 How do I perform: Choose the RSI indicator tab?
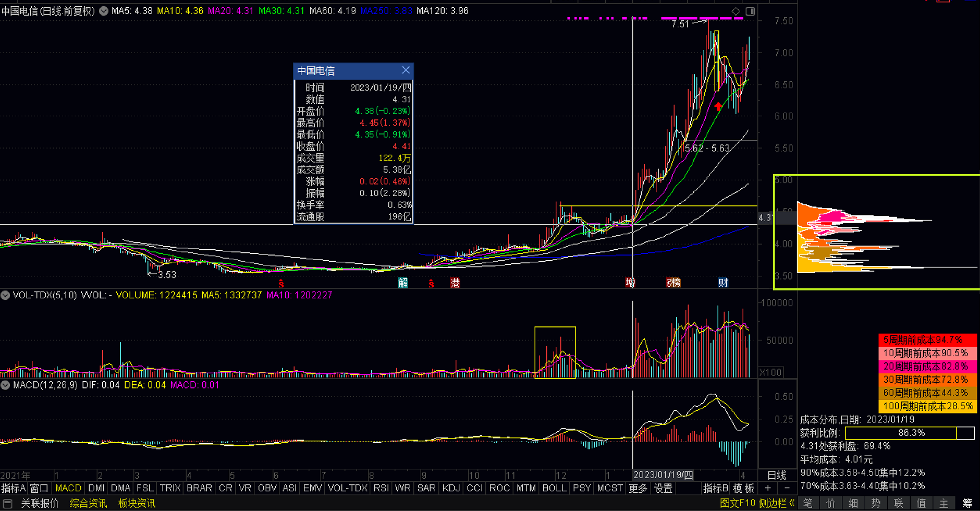pos(381,488)
